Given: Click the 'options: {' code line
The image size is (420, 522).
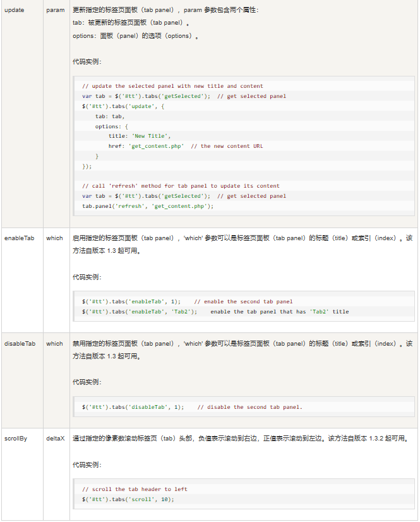Looking at the screenshot, I should pos(112,126).
